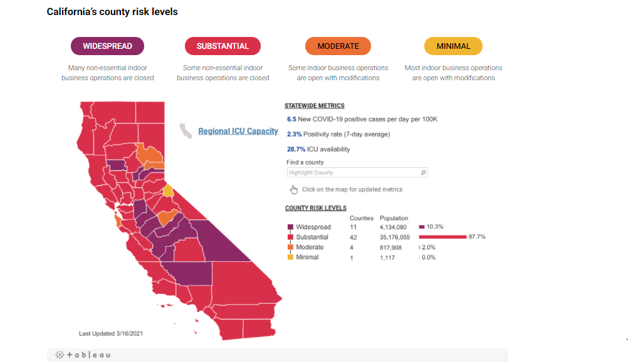Click the COUNTY RISK LEVELS heading
This screenshot has width=628, height=364.
coord(316,208)
